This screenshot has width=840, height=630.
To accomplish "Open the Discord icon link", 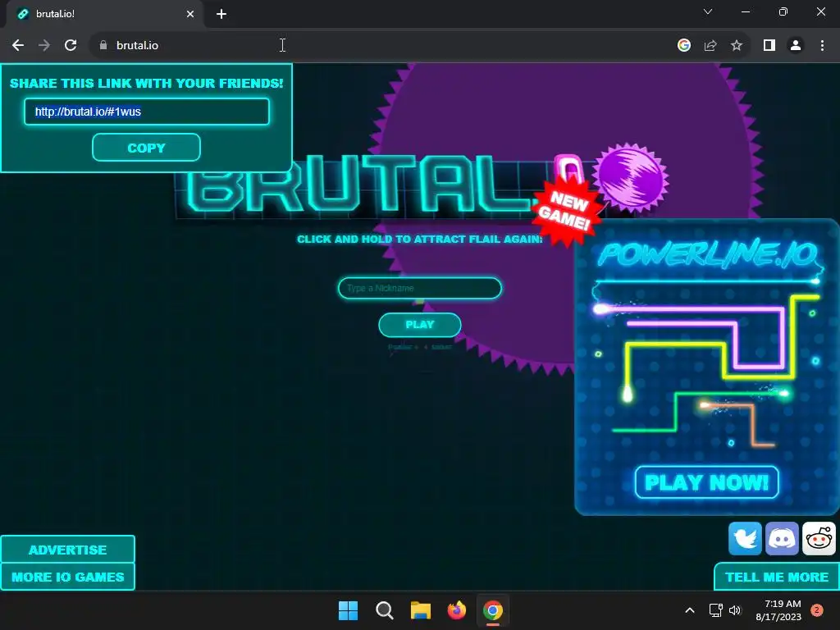I will (782, 538).
